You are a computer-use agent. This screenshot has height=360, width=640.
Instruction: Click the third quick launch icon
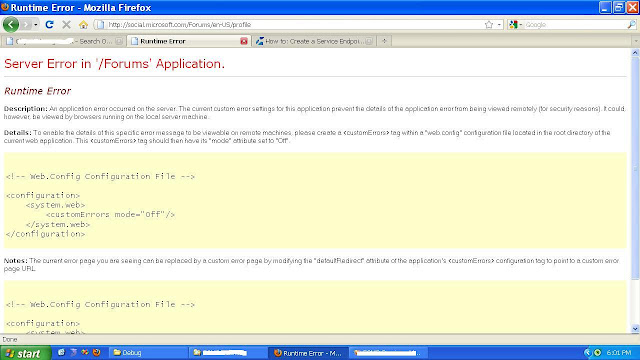tap(85, 352)
